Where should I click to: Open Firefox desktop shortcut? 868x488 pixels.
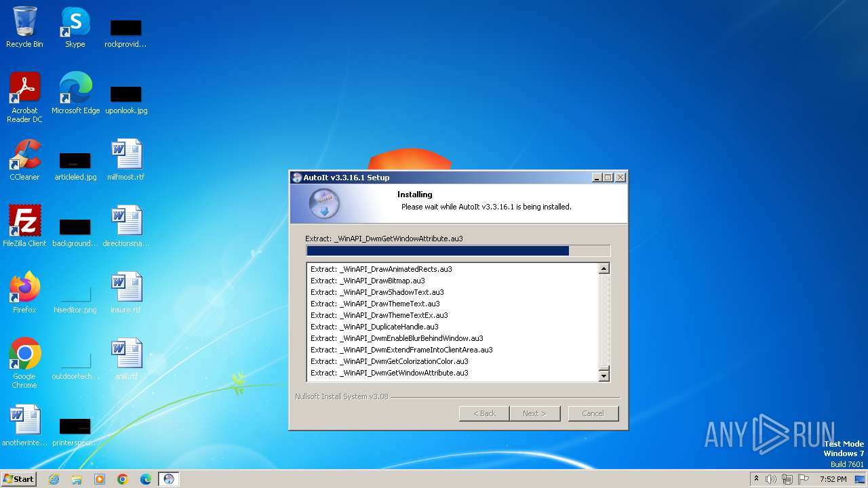pos(24,293)
